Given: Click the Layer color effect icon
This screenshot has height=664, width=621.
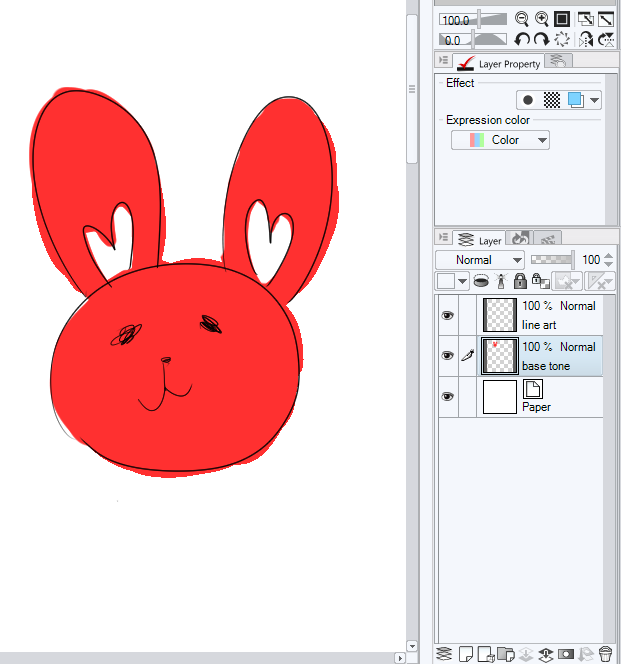Looking at the screenshot, I should (575, 100).
